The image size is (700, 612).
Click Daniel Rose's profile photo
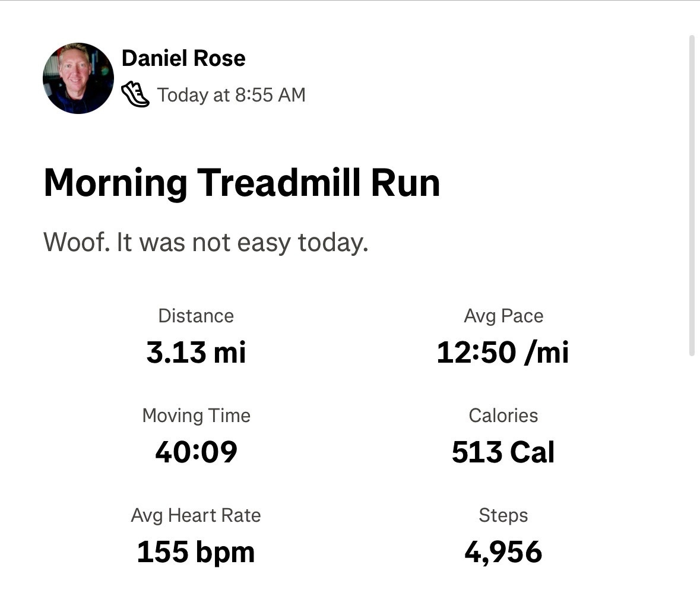(x=78, y=78)
